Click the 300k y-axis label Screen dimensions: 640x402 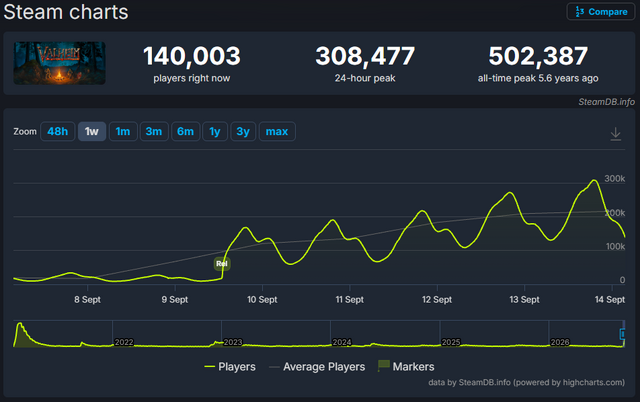pyautogui.click(x=615, y=179)
